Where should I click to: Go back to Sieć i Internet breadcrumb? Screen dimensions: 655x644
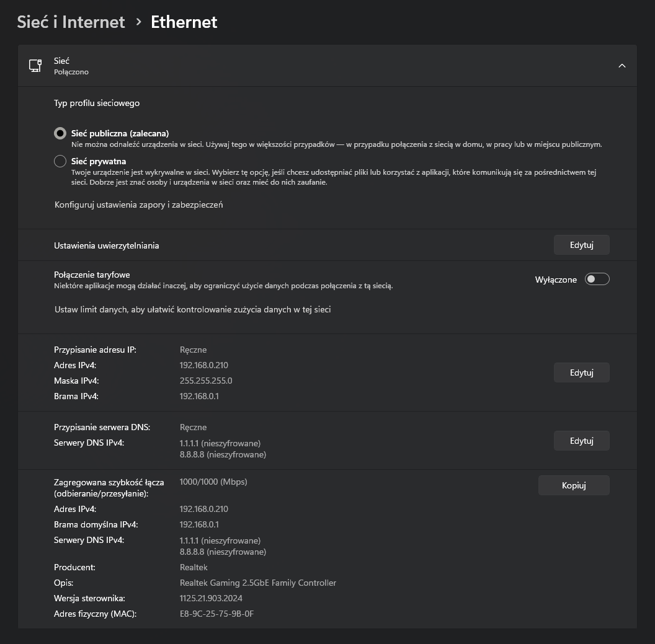tap(71, 22)
